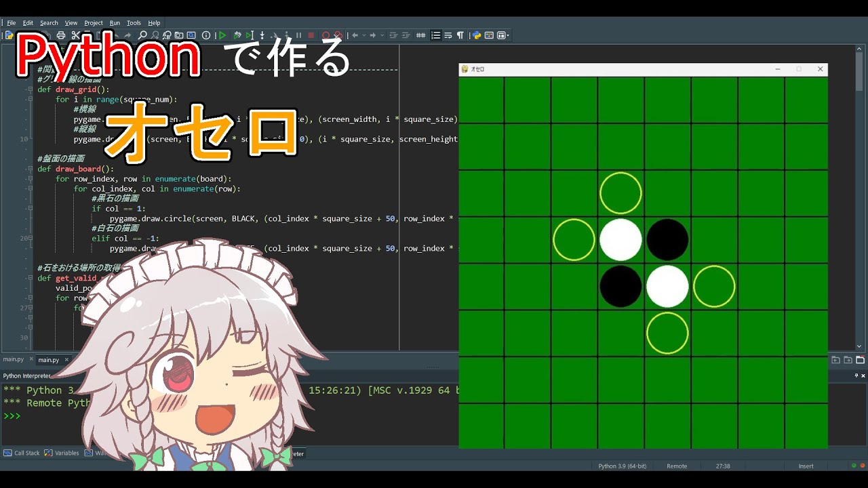Toggle special characters pilcrow icon
The height and width of the screenshot is (488, 868).
[460, 35]
